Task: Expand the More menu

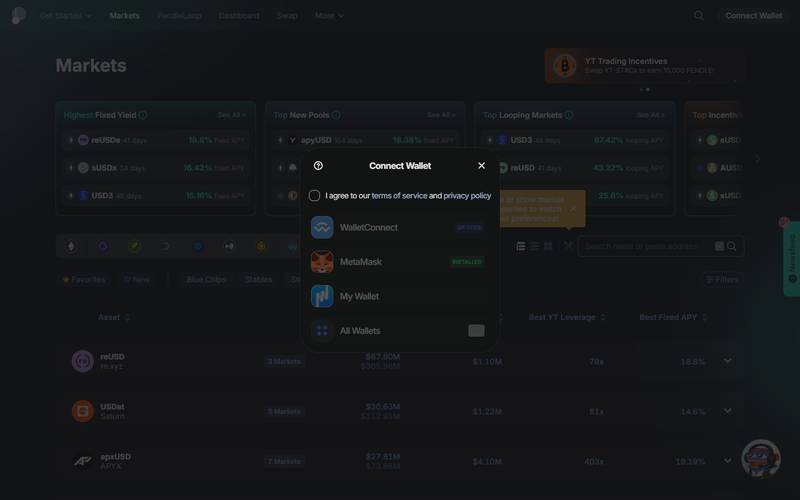Action: [329, 16]
